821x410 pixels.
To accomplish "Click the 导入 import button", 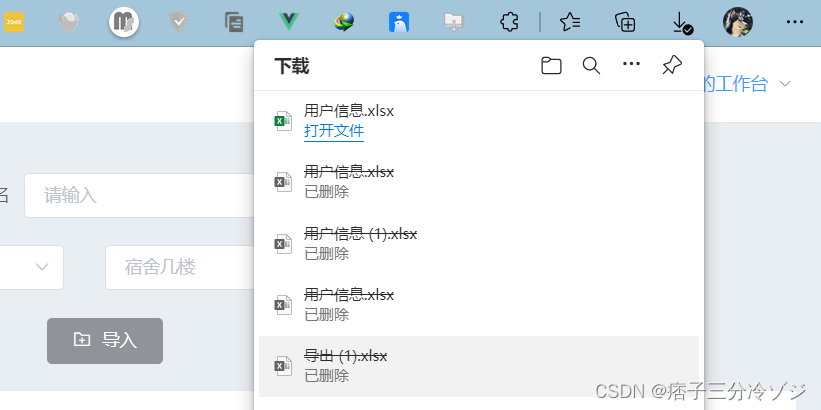I will pyautogui.click(x=105, y=341).
